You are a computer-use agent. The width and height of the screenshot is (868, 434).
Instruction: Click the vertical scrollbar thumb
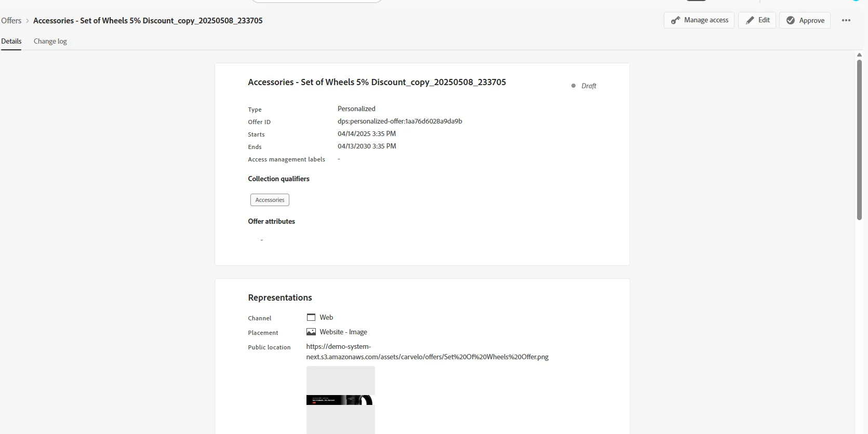pos(859,139)
